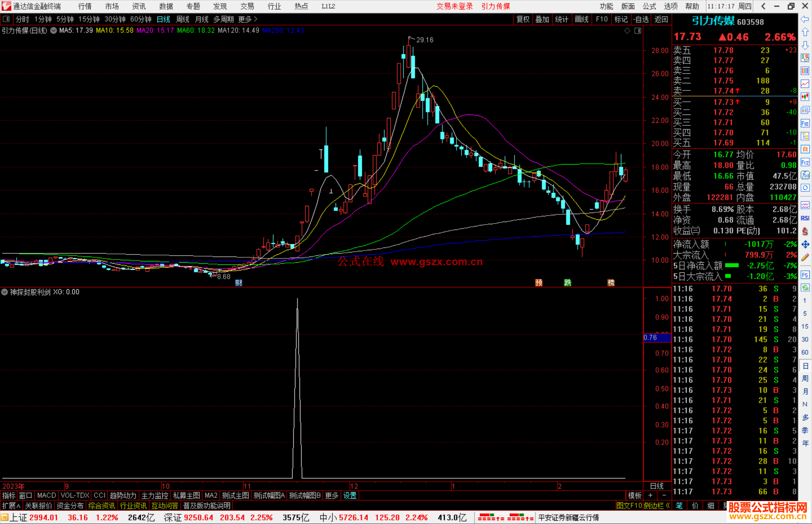Toggle the layout panel icon left of 分时
The image size is (812, 524).
[x=6, y=19]
